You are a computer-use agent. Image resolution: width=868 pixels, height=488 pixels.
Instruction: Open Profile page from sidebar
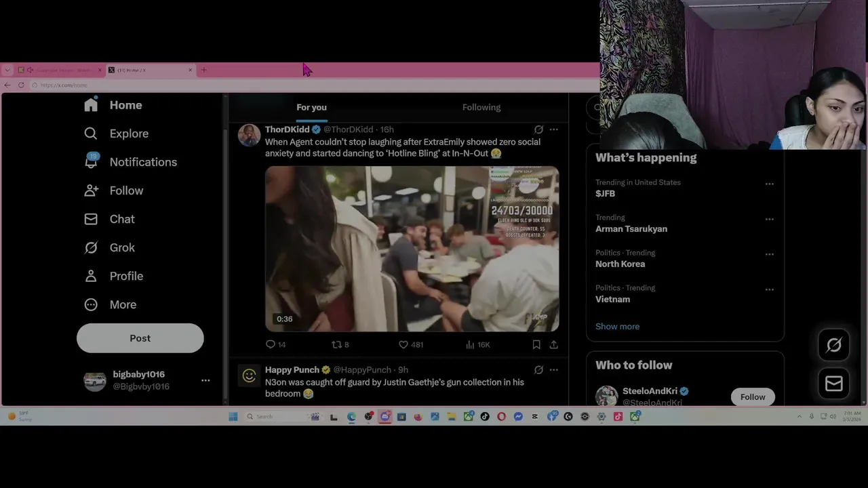pos(113,276)
